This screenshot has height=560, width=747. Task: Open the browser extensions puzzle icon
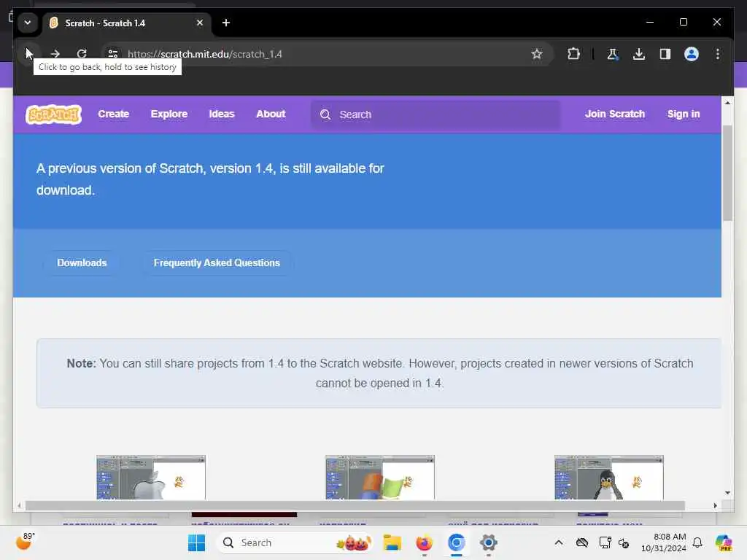coord(573,54)
